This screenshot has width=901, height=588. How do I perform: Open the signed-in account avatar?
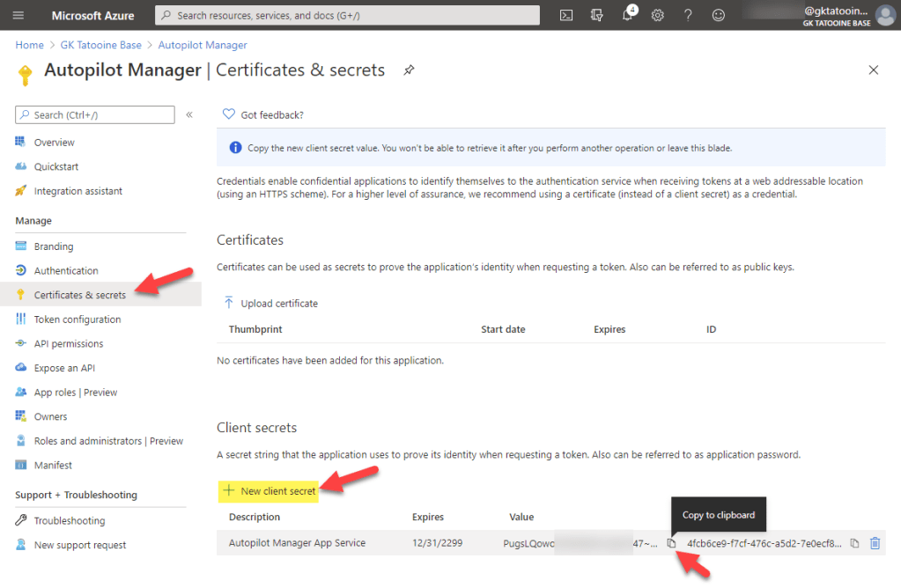883,15
